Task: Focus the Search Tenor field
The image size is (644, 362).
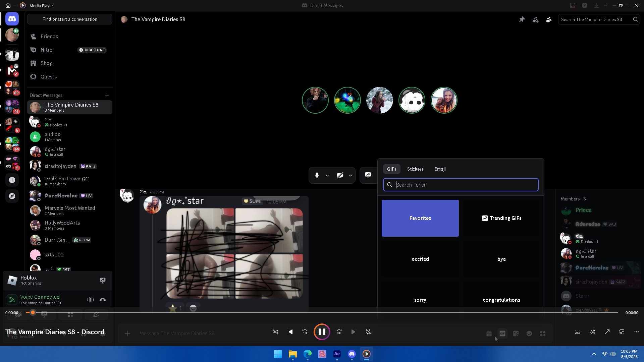Action: point(461,185)
